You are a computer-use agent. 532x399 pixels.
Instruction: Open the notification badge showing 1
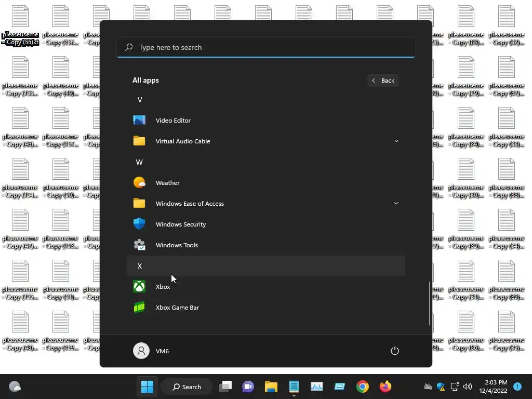pos(517,387)
